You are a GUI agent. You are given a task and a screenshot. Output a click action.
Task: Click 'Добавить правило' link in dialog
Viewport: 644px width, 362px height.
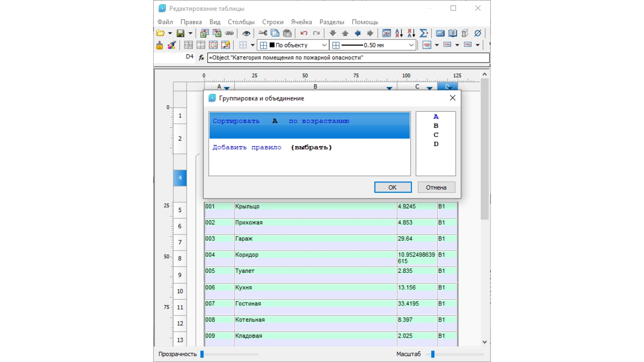[247, 147]
